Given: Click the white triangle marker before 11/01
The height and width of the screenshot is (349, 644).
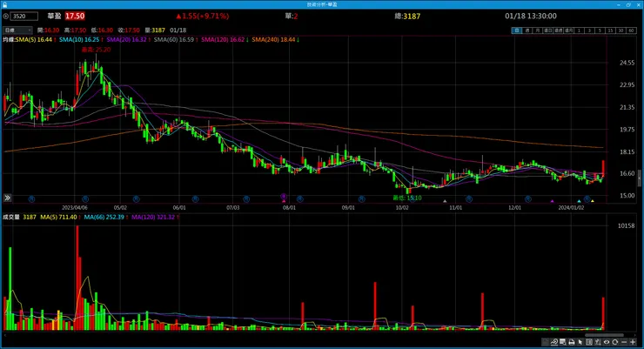Looking at the screenshot, I should pos(445,201).
